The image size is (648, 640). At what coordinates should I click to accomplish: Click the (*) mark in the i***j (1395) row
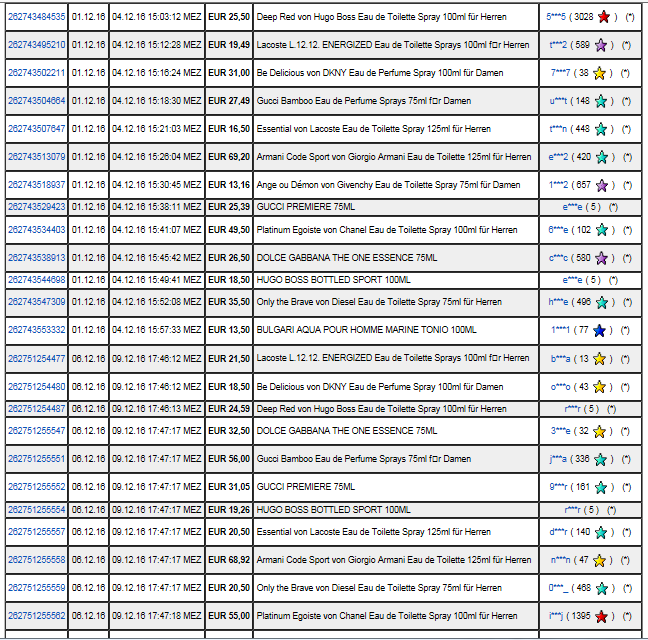click(627, 616)
